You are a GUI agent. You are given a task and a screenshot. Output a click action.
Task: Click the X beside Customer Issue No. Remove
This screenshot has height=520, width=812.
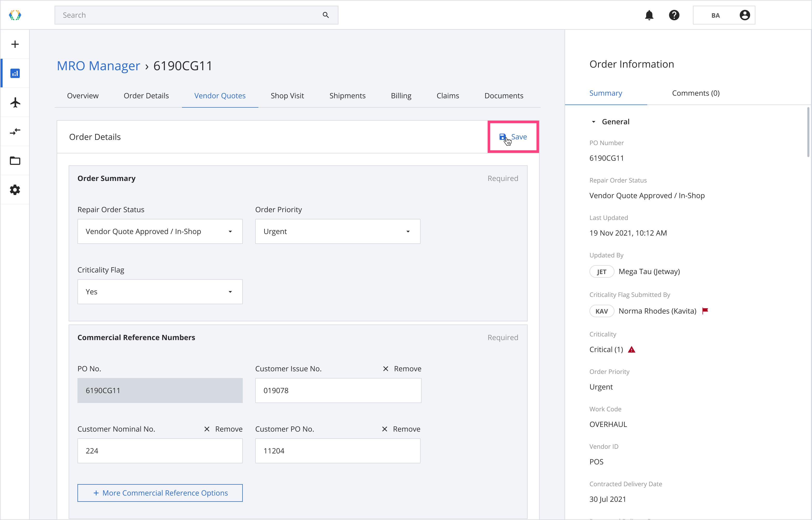[385, 369]
